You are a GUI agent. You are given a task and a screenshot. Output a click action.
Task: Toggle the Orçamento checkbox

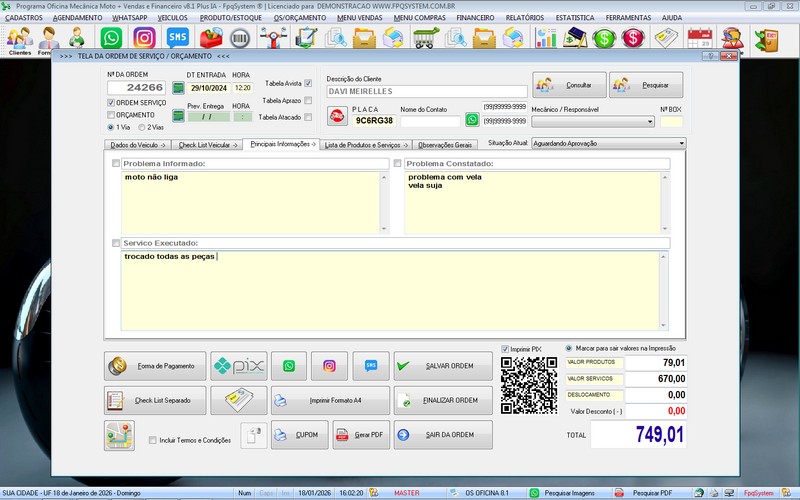111,115
